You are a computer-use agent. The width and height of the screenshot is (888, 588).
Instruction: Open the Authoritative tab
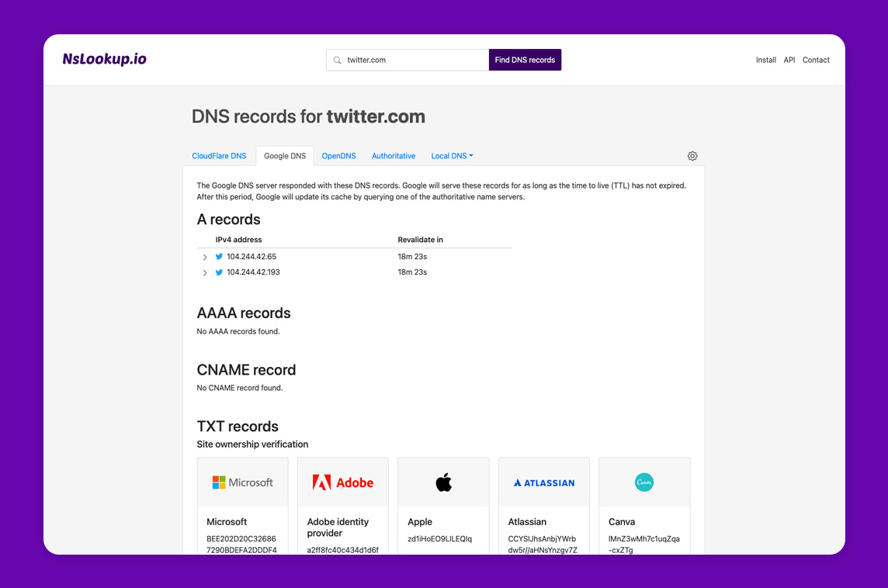click(x=394, y=156)
